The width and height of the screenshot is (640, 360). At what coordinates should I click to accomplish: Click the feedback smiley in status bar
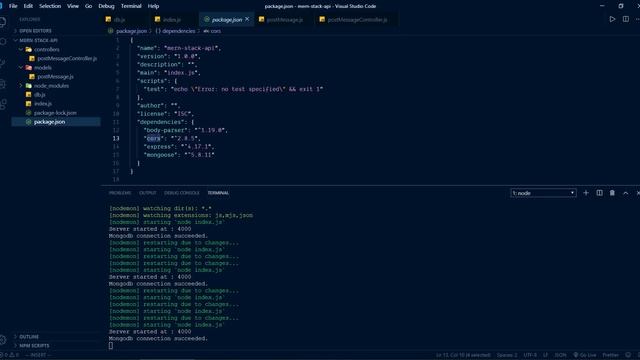pos(628,355)
